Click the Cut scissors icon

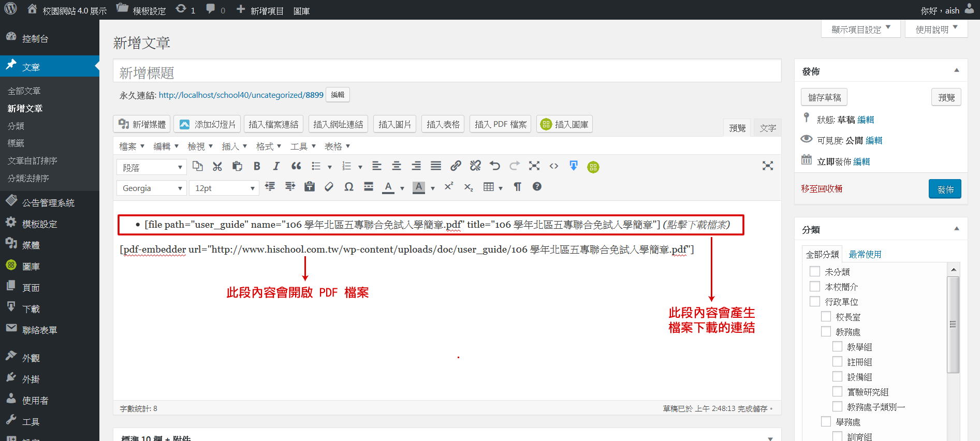click(217, 166)
